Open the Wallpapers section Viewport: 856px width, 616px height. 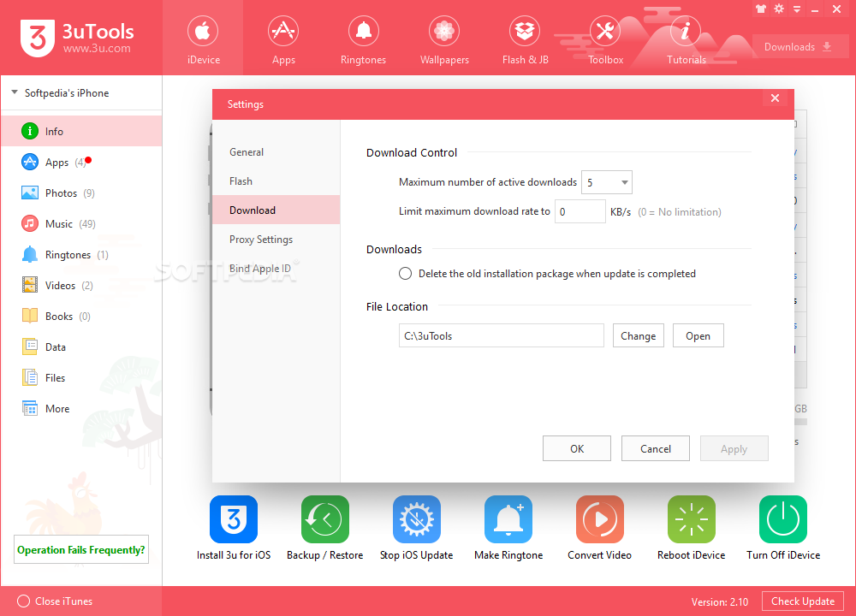click(444, 39)
